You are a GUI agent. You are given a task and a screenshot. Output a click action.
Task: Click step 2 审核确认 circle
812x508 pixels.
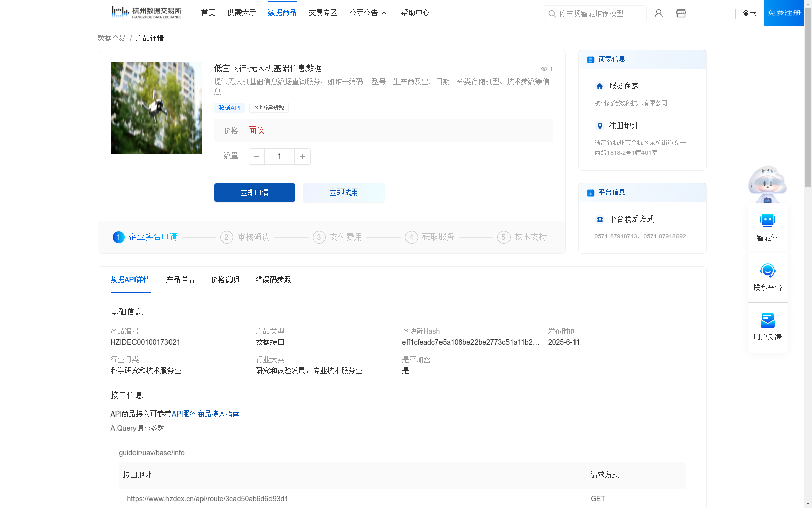227,237
